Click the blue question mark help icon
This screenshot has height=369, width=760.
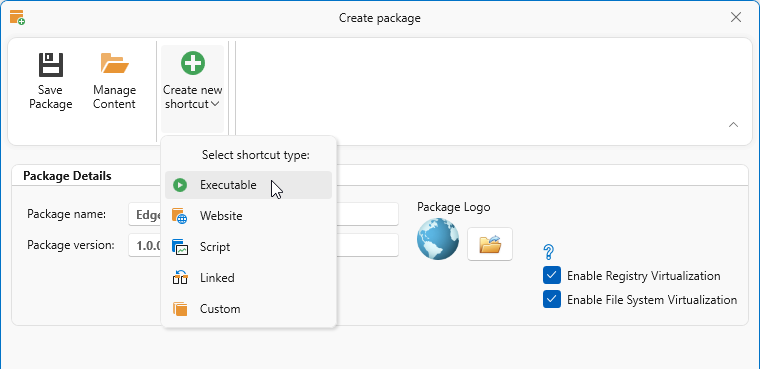(x=549, y=252)
